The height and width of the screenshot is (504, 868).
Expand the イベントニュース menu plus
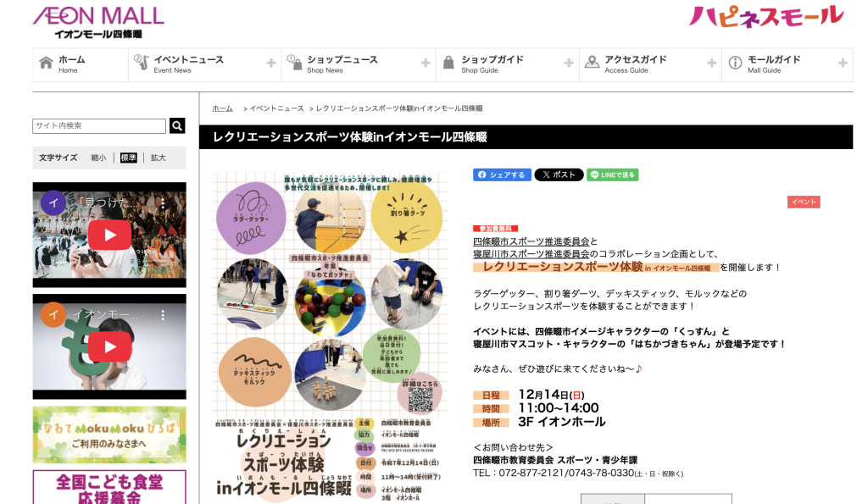(x=271, y=64)
